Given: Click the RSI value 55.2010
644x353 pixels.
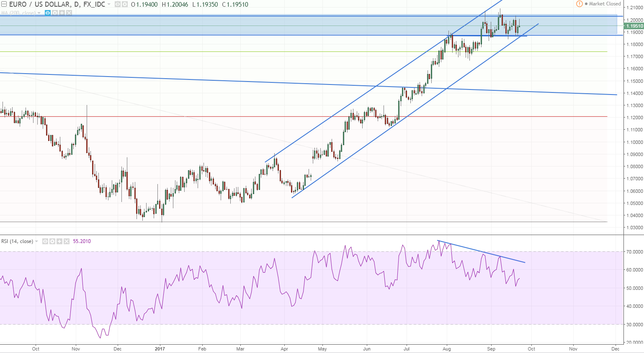Looking at the screenshot, I should (82, 241).
